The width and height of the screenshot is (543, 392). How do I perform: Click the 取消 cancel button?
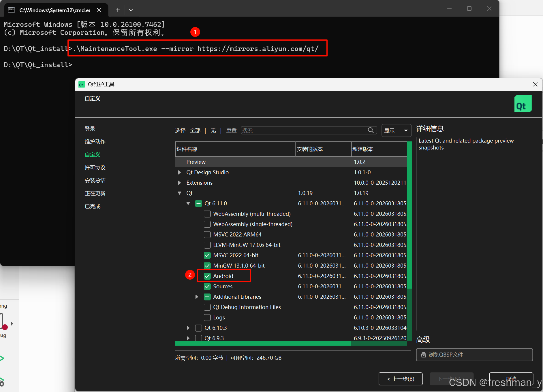tap(511, 379)
